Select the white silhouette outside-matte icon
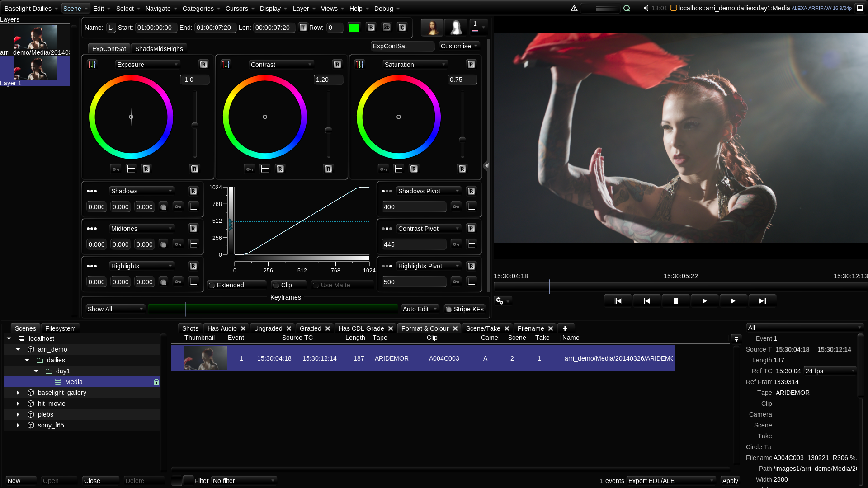The image size is (868, 488). coord(456,28)
